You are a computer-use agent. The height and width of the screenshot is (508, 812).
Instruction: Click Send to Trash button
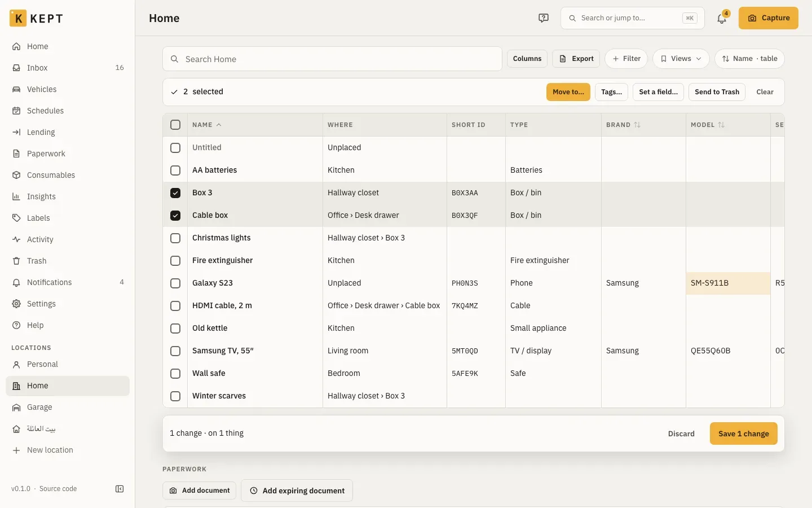717,92
